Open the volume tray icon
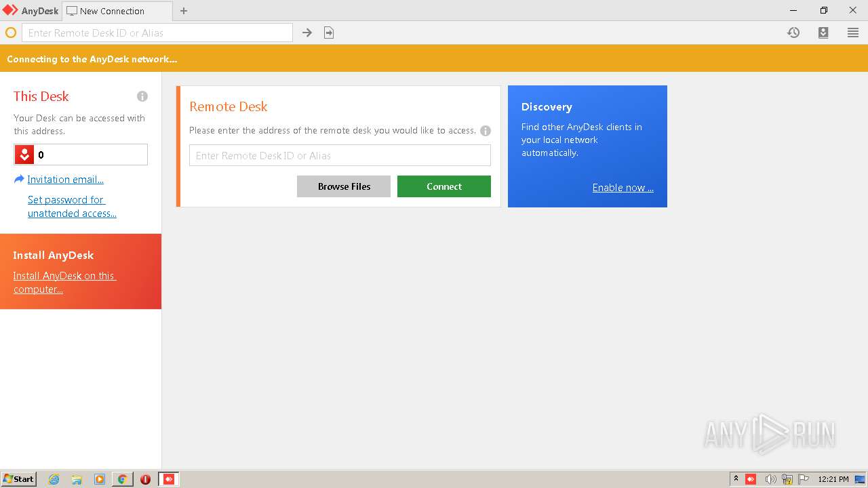 770,479
